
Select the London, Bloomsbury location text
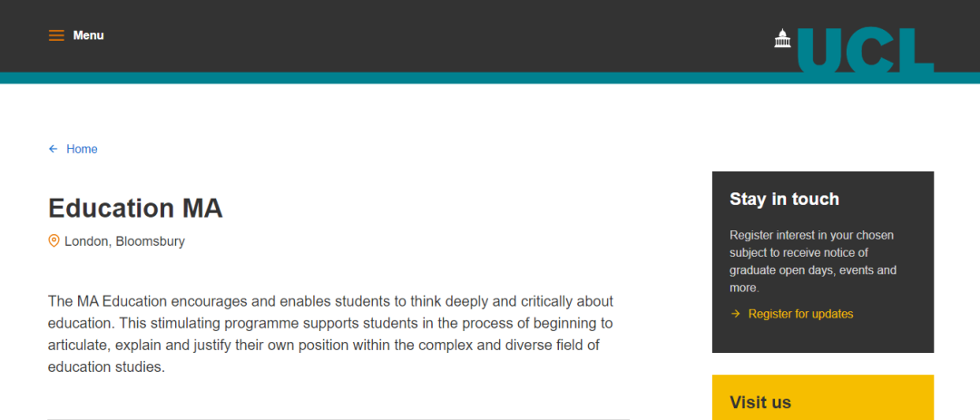pos(124,241)
